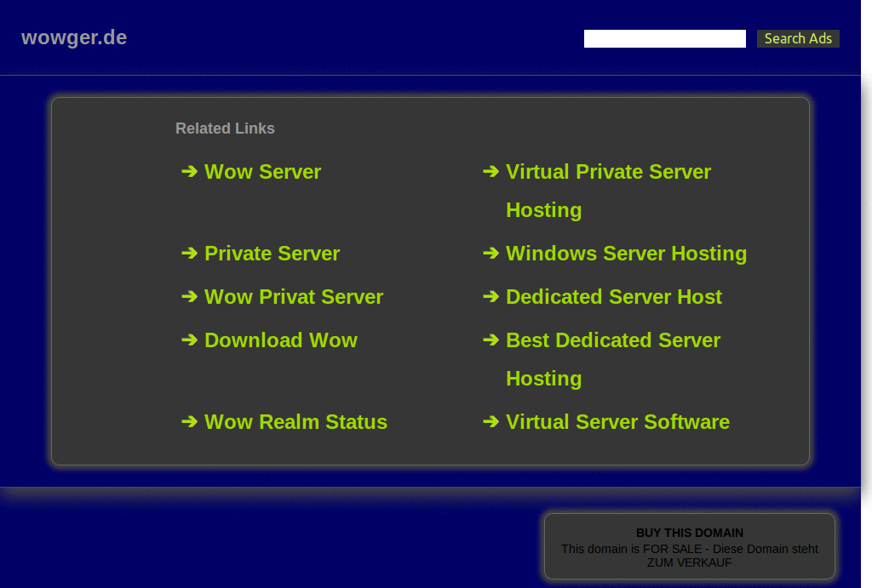872x588 pixels.
Task: Click arrow icon beside Best Dedicated Server Hosting
Action: click(491, 340)
